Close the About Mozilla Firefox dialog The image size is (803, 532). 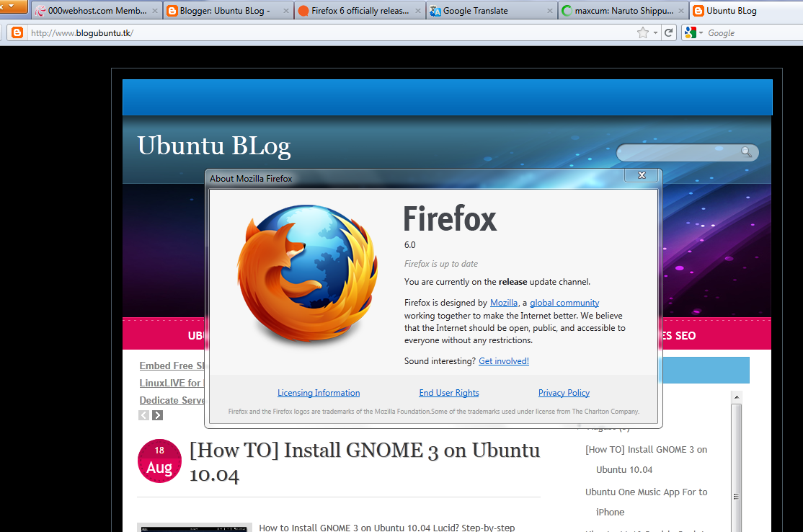click(x=642, y=175)
